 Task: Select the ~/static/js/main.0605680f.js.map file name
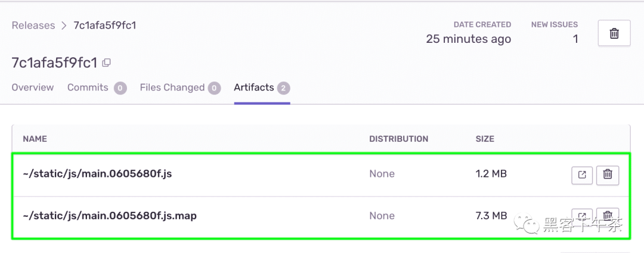pyautogui.click(x=110, y=215)
